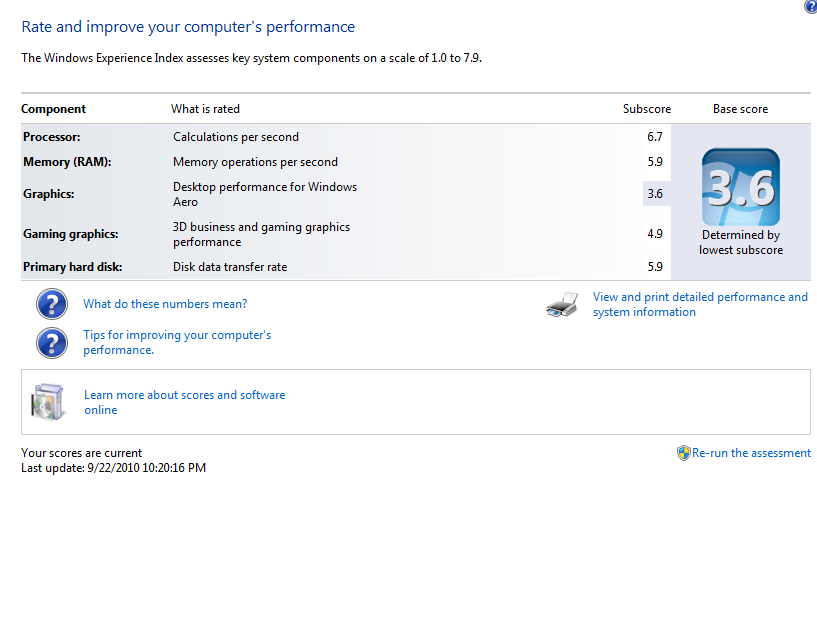
Task: Click the Windows Experience Index description sentence
Action: click(x=251, y=58)
